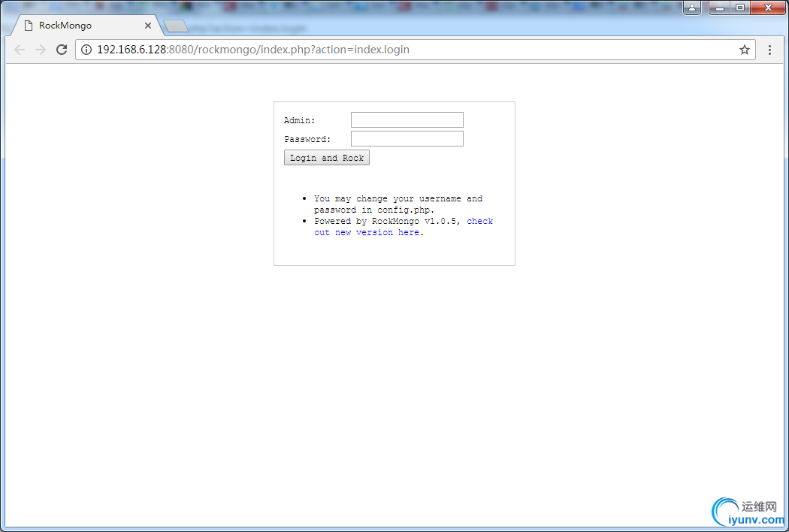Minimize the browser window
This screenshot has height=532, width=789.
point(720,8)
